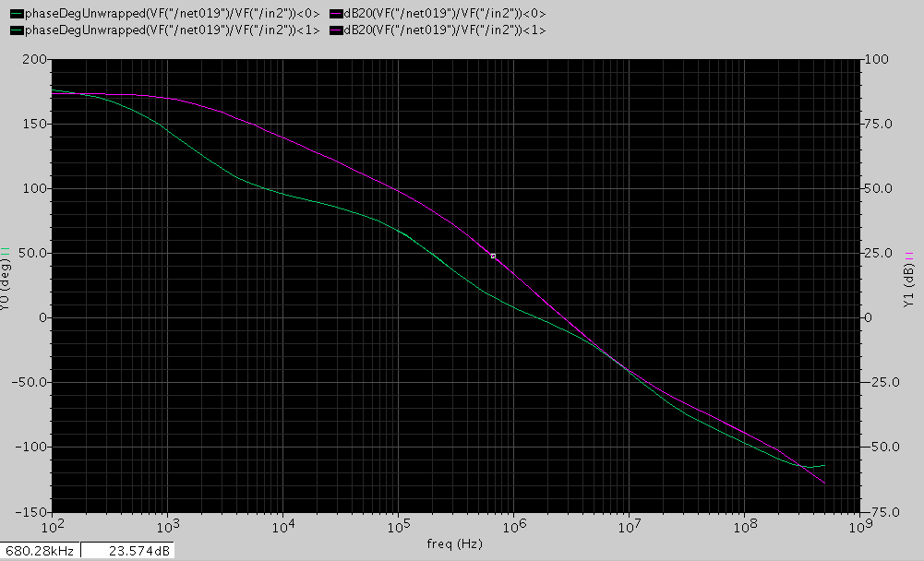Click the 10^3 frequency axis tick label
The height and width of the screenshot is (561, 924).
tap(168, 527)
